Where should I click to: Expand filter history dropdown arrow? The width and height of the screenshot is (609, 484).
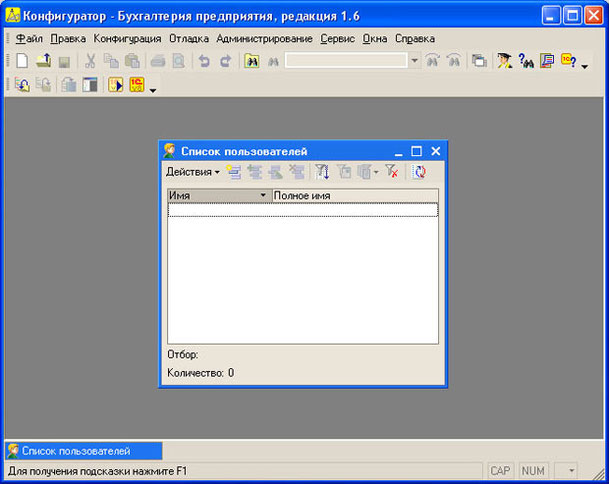[376, 172]
